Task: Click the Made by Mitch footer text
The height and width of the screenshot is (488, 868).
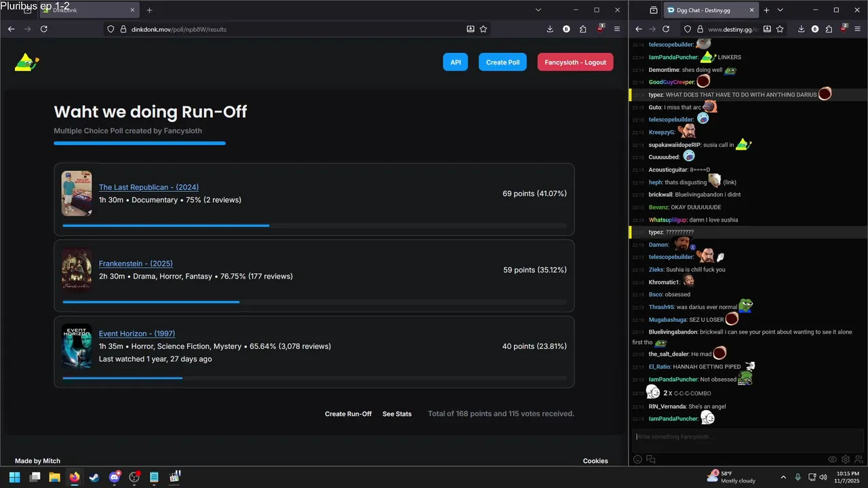Action: 37,461
